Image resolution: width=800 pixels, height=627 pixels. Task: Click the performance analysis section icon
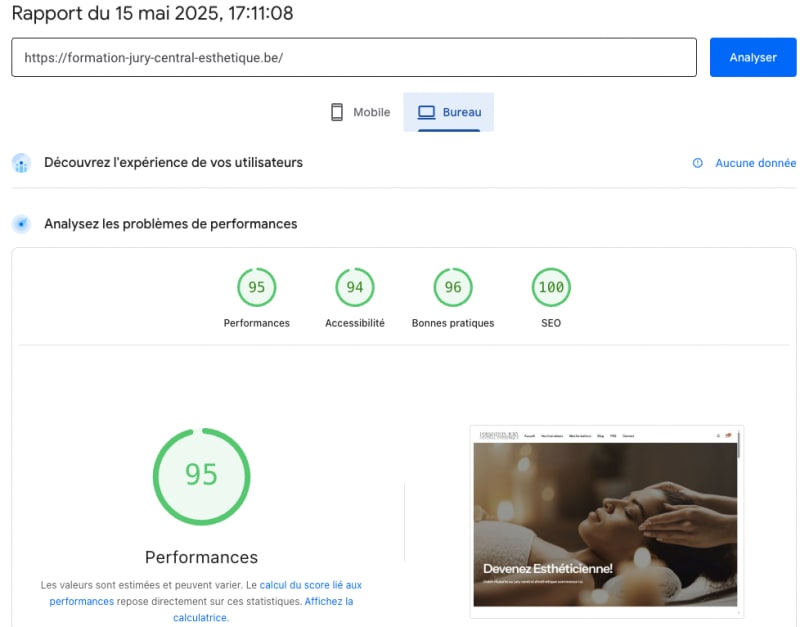(21, 223)
